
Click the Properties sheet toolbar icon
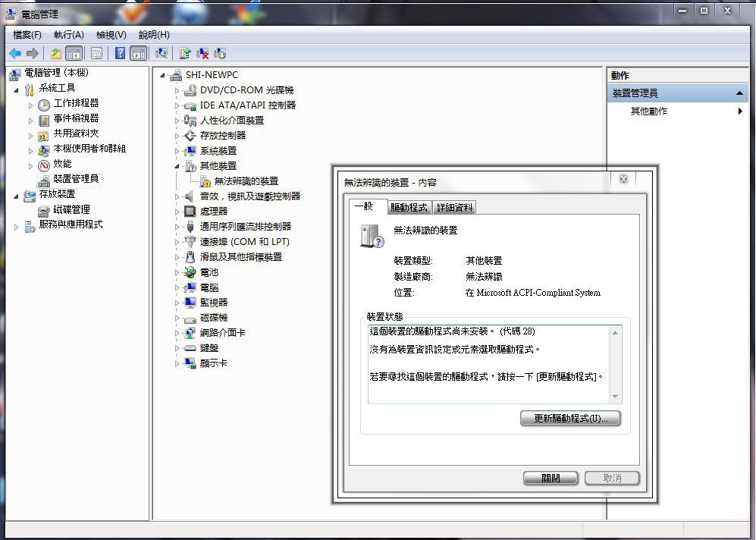tap(96, 54)
